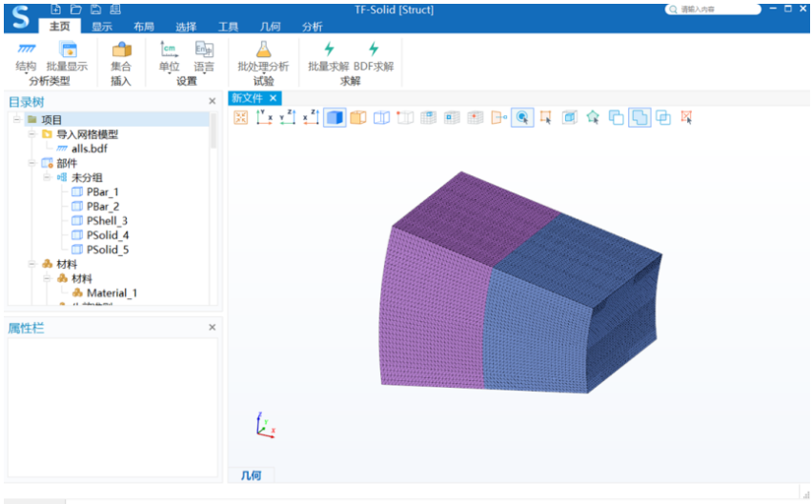Select the 几何 tab below the viewport

(252, 475)
